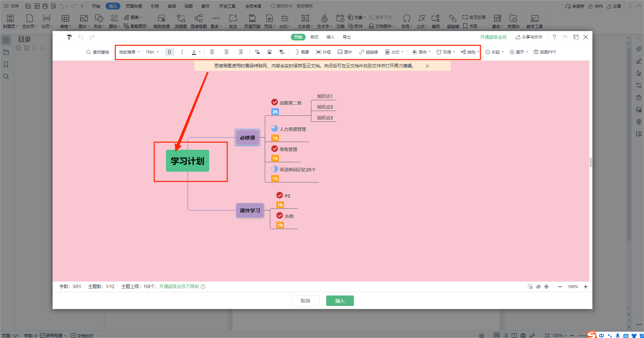The width and height of the screenshot is (644, 338).
Task: Select the 必修课 node
Action: click(x=248, y=138)
